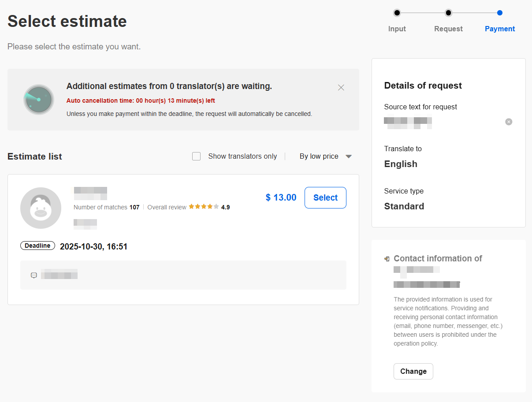Click the sort dropdown arrow
This screenshot has height=402, width=532.
[349, 156]
